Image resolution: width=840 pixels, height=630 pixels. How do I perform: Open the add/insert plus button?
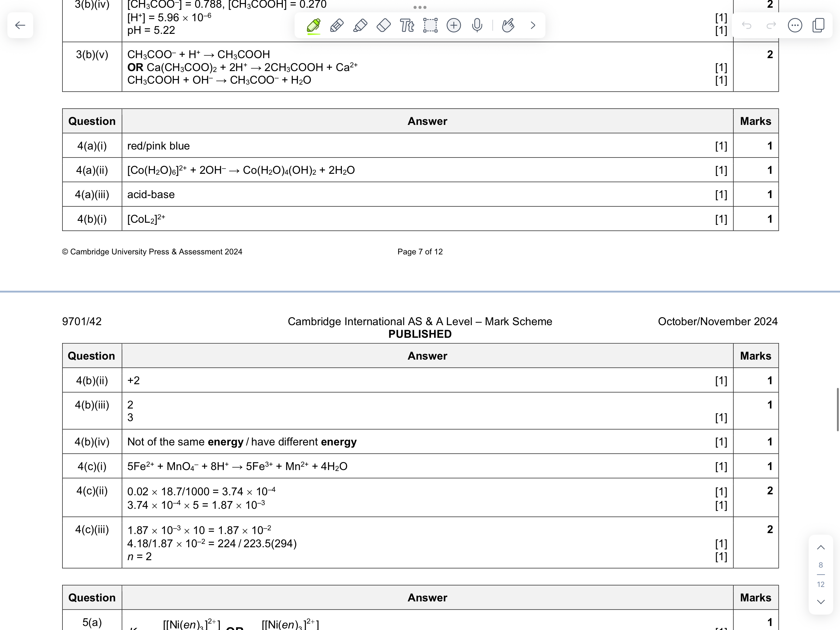454,26
